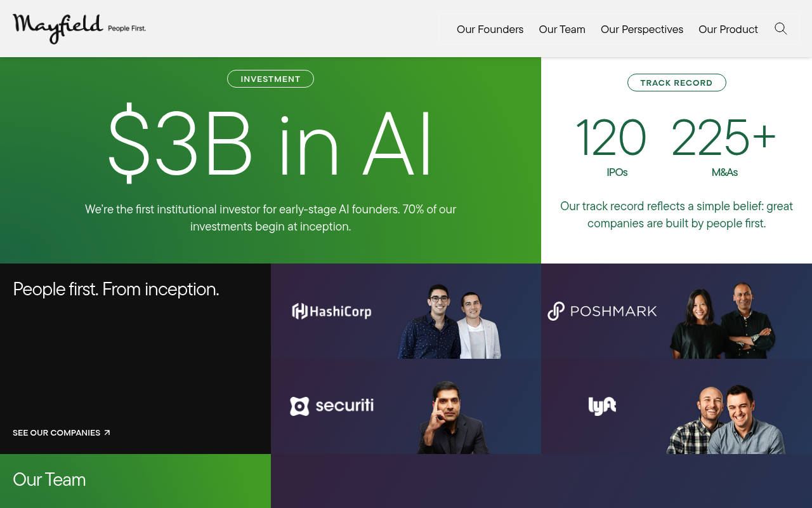Open Our Product in the navigation
Screen dimensions: 812x508
click(728, 29)
